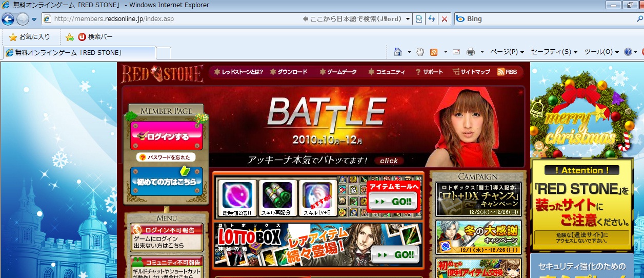
Task: Click the pink ログインする button
Action: 167,136
